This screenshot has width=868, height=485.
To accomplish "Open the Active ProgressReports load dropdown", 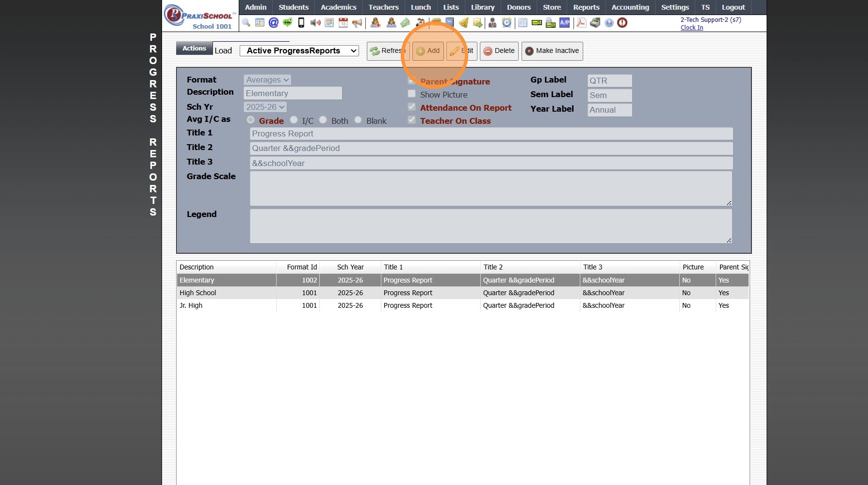I will 299,50.
